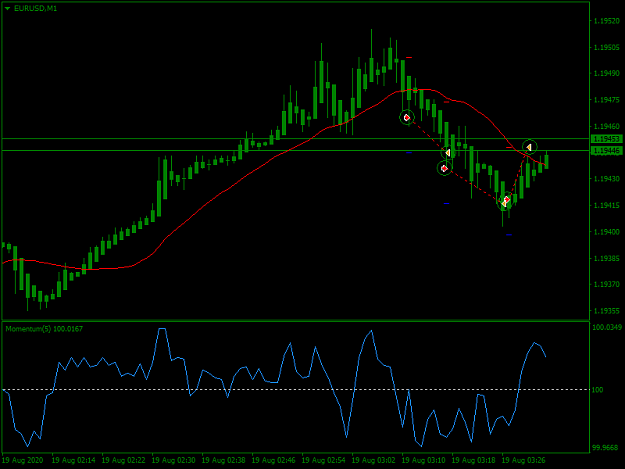Click the 19 Aug 03:02 time label
625x469 pixels.
[x=373, y=460]
